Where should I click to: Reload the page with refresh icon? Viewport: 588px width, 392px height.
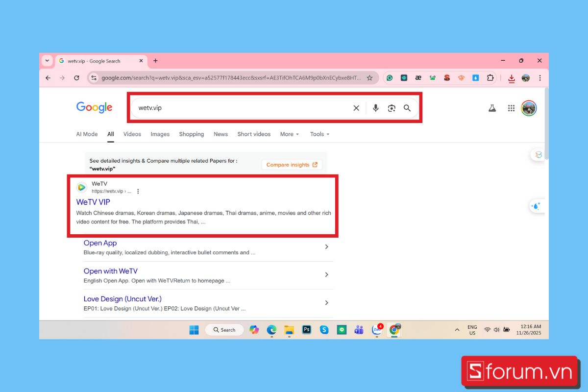coord(76,78)
